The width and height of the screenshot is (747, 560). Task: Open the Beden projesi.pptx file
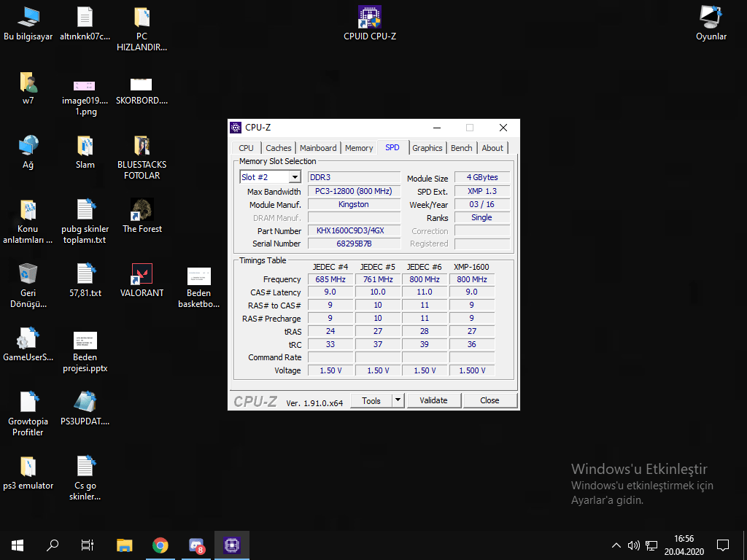pos(85,341)
